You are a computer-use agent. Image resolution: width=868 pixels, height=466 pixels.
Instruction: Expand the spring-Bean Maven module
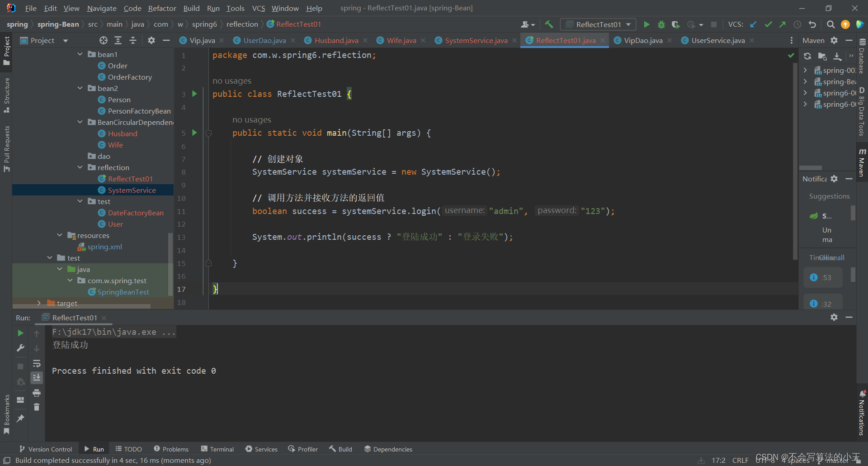(805, 81)
